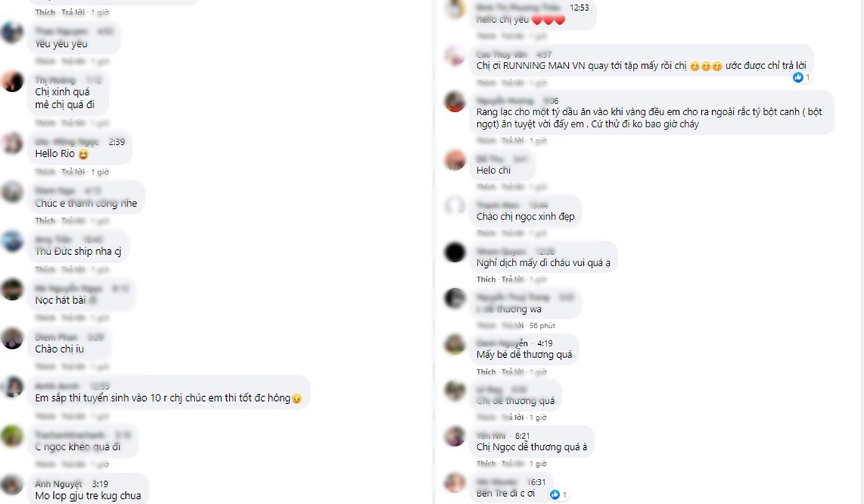Viewport: 864px width, 504px height.
Task: Click Thích under "Chúc e thành công nhe"
Action: point(45,221)
